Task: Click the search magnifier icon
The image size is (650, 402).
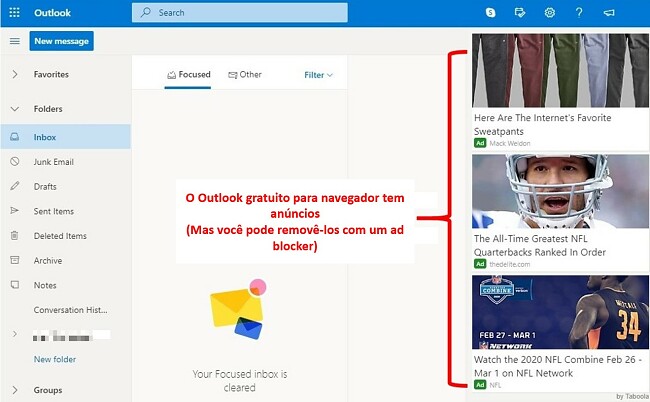Action: tap(146, 12)
